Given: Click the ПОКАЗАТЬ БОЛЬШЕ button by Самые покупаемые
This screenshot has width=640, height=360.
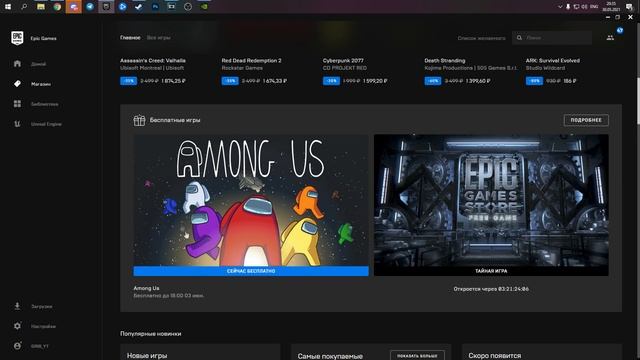Looking at the screenshot, I should coord(417,356).
